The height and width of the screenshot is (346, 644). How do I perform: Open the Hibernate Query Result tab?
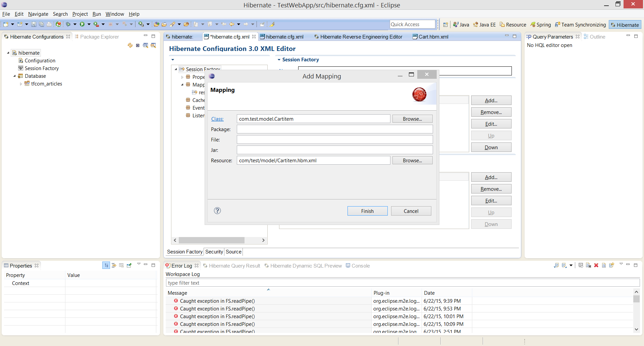pyautogui.click(x=231, y=266)
